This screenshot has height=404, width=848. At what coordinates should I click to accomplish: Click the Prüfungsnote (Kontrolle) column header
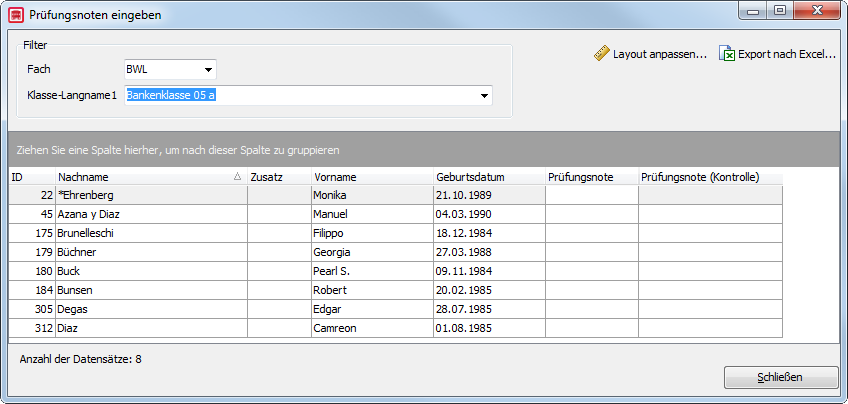coord(710,177)
